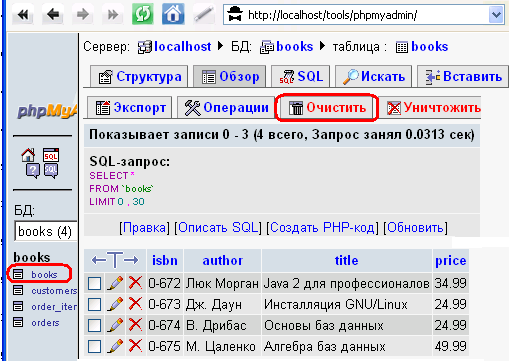Sort by the price column header

pyautogui.click(x=451, y=261)
